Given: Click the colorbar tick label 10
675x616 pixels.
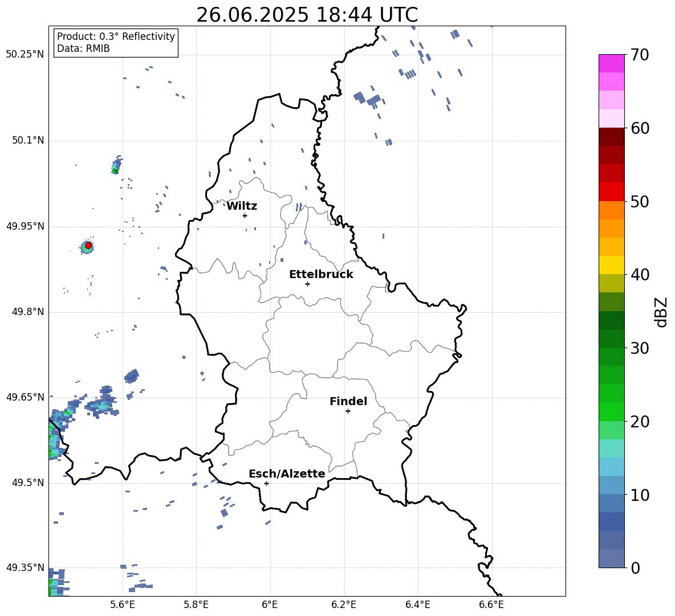Looking at the screenshot, I should 639,495.
